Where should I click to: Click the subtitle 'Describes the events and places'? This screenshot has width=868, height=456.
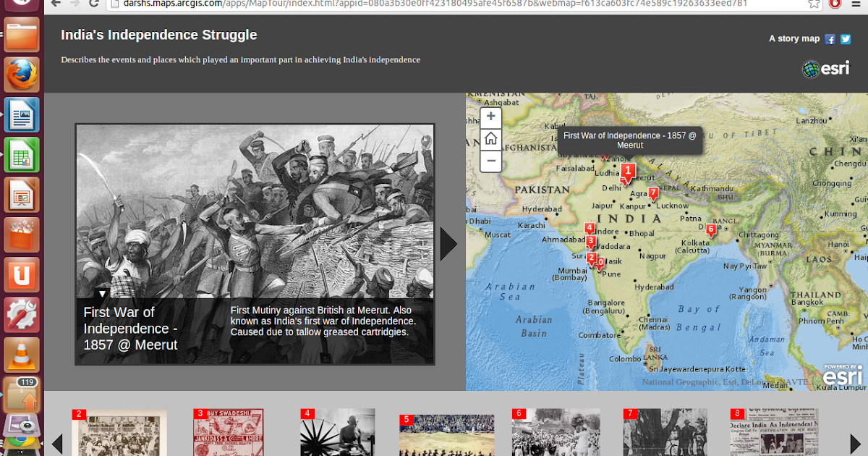240,59
